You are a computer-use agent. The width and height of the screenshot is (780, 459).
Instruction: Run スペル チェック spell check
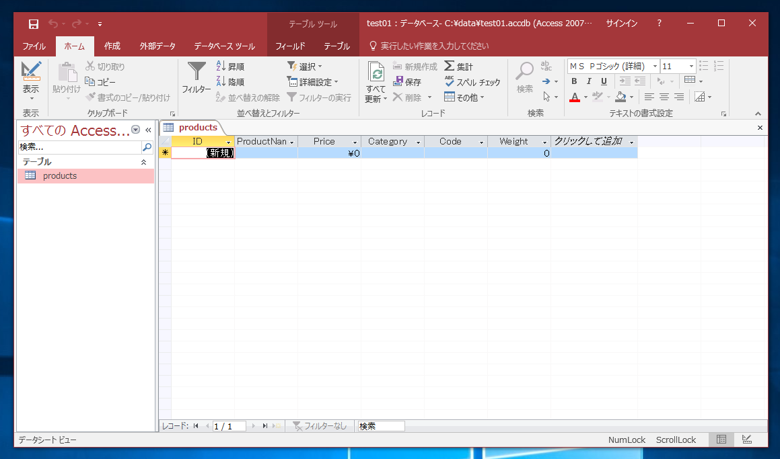473,82
